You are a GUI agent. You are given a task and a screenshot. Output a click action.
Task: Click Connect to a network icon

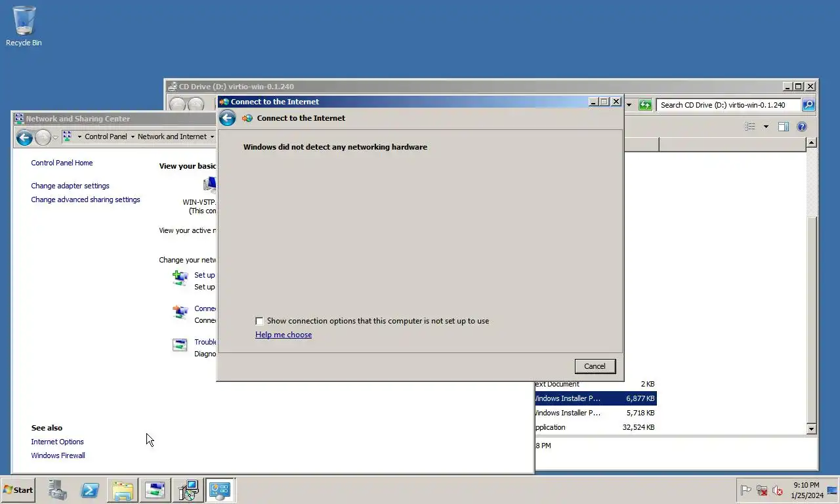click(x=180, y=312)
